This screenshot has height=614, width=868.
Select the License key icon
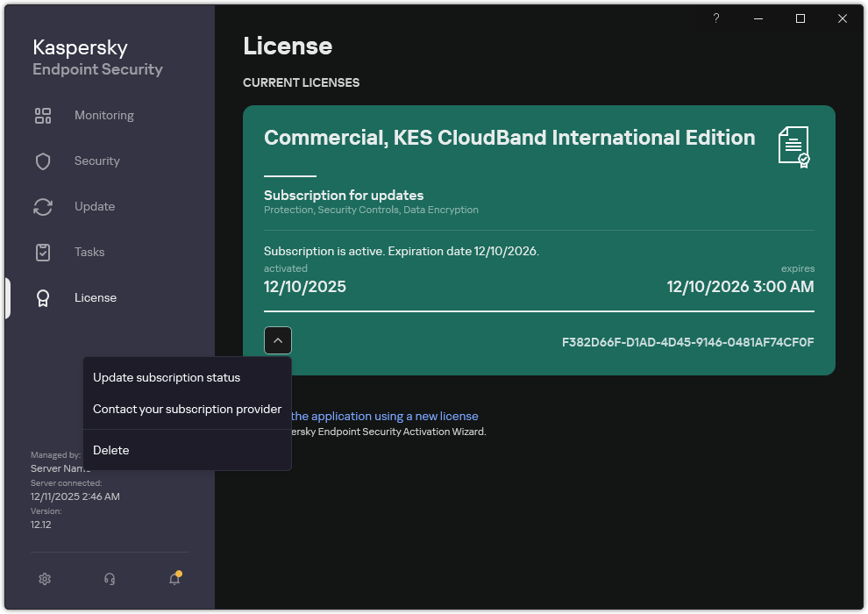[x=43, y=297]
